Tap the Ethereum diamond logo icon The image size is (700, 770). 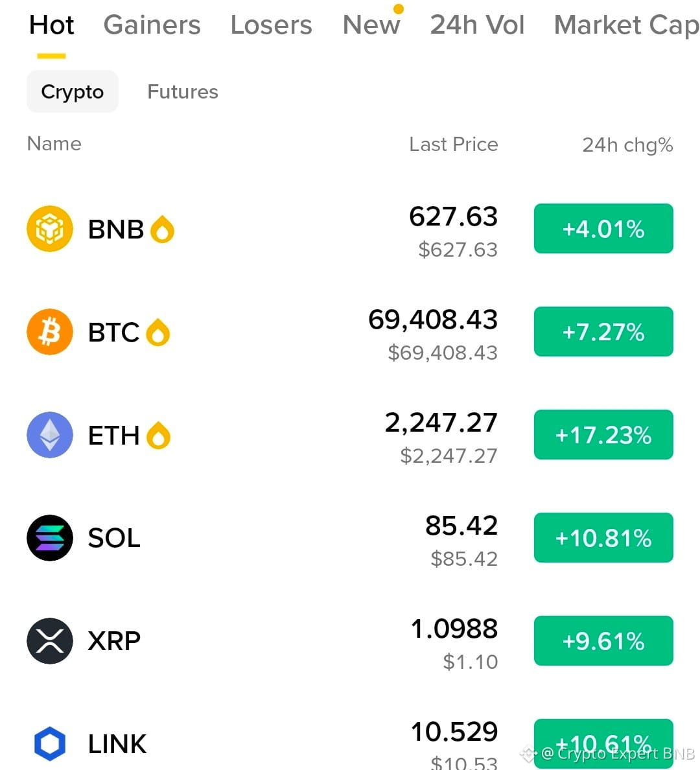coord(50,435)
